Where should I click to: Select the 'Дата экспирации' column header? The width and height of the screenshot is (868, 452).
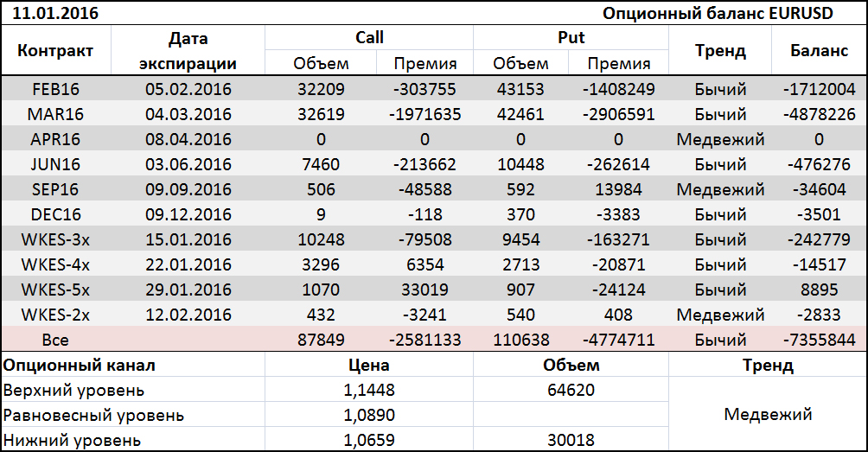[188, 50]
